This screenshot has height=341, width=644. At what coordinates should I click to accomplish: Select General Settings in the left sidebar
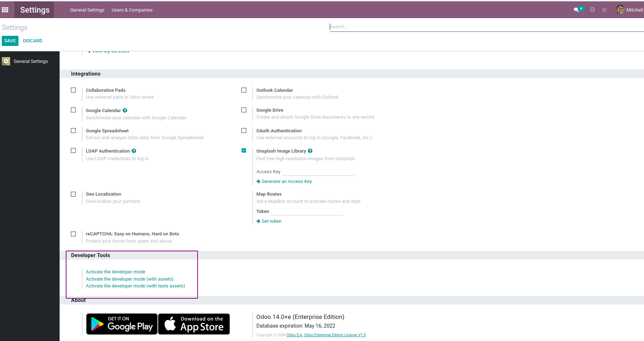point(30,61)
